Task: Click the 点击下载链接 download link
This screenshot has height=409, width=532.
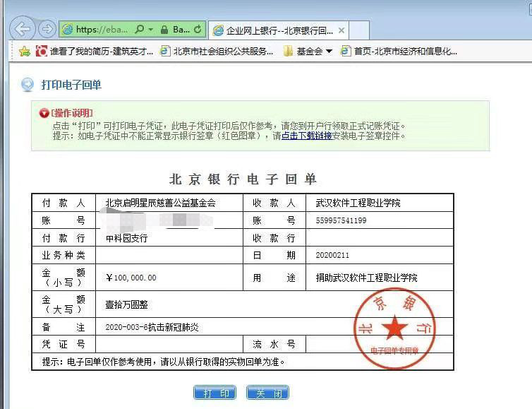Action: pos(307,136)
